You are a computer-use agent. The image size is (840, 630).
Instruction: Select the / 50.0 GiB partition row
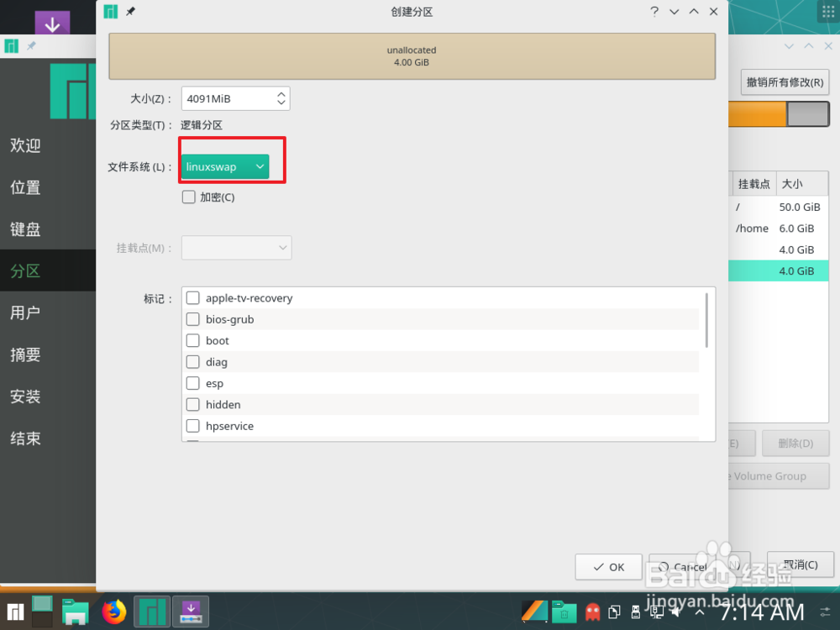(779, 207)
